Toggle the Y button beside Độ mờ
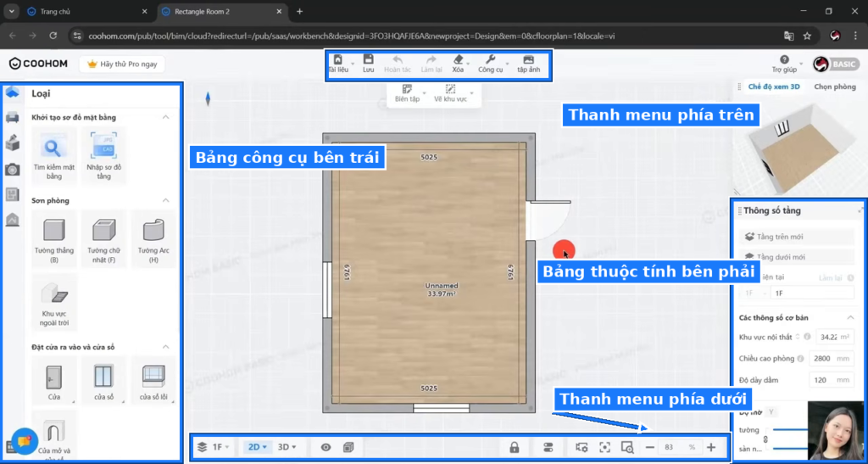 [x=771, y=412]
